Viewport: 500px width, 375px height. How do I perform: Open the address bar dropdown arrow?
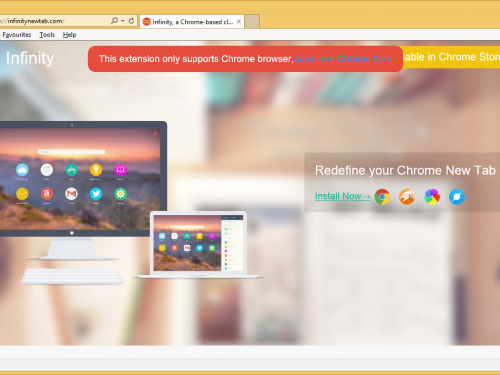point(123,21)
